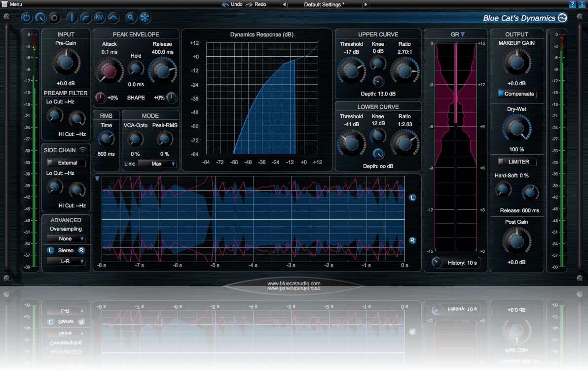Open the question mark help icon
The width and height of the screenshot is (588, 372).
(x=572, y=4)
